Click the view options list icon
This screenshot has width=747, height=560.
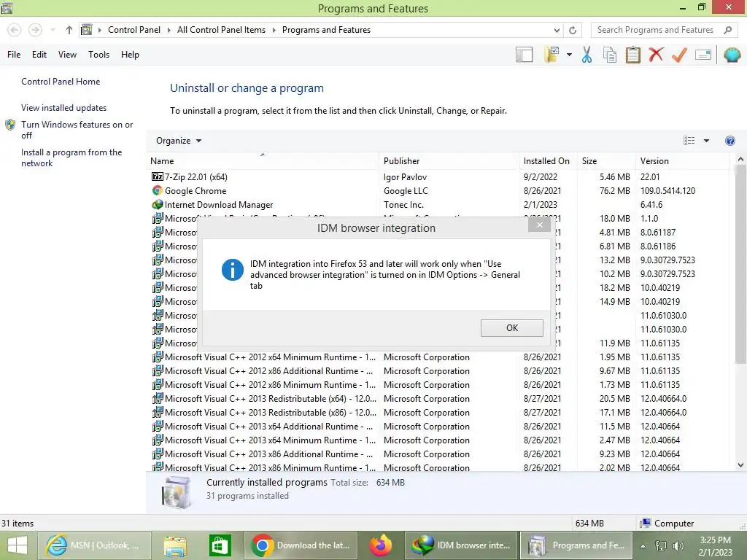pos(689,141)
